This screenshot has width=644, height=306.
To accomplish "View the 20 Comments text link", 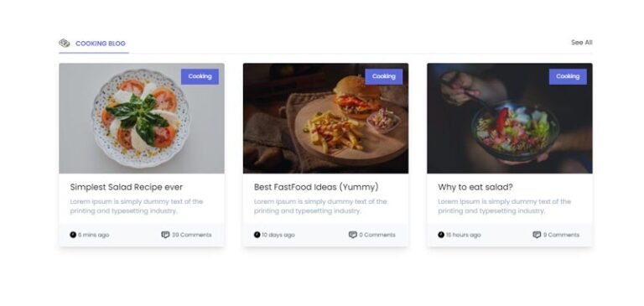I will click(x=192, y=235).
